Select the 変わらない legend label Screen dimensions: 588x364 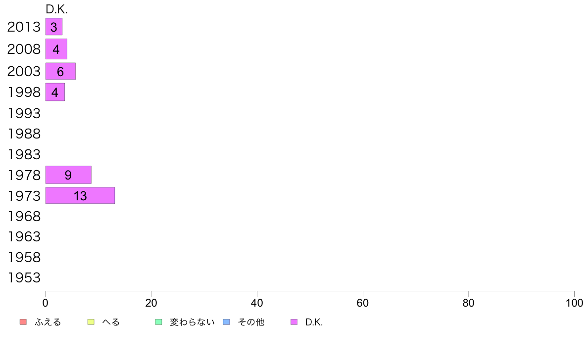tap(192, 322)
